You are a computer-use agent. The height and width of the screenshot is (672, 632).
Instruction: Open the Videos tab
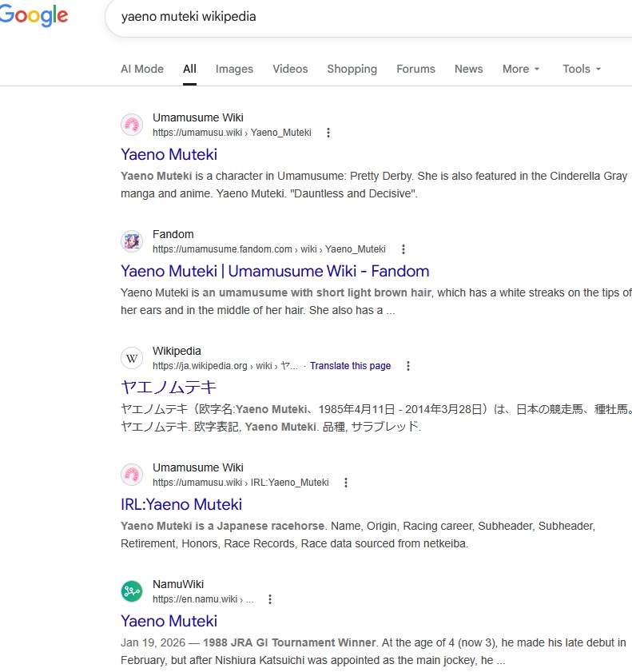point(290,69)
